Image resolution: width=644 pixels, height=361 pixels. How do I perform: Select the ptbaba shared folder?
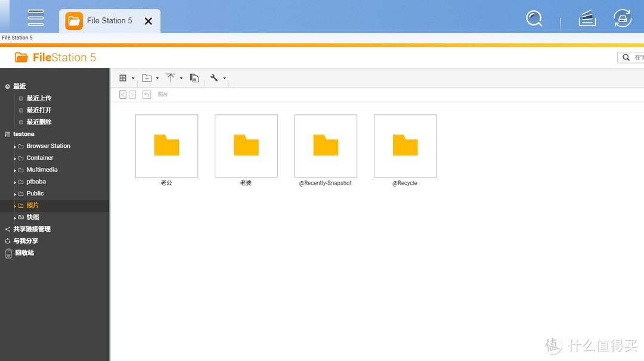coord(36,182)
